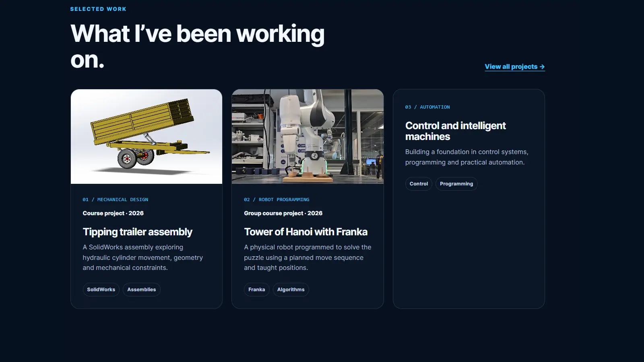Viewport: 644px width, 362px height.
Task: Select the SolidWorks tag
Action: coord(101,290)
